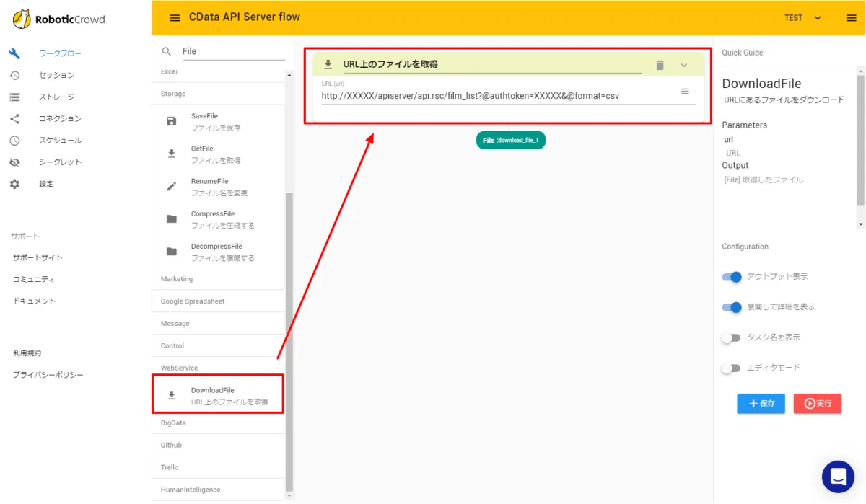Enable the タスク名を表示 toggle
The width and height of the screenshot is (866, 504).
tap(731, 337)
